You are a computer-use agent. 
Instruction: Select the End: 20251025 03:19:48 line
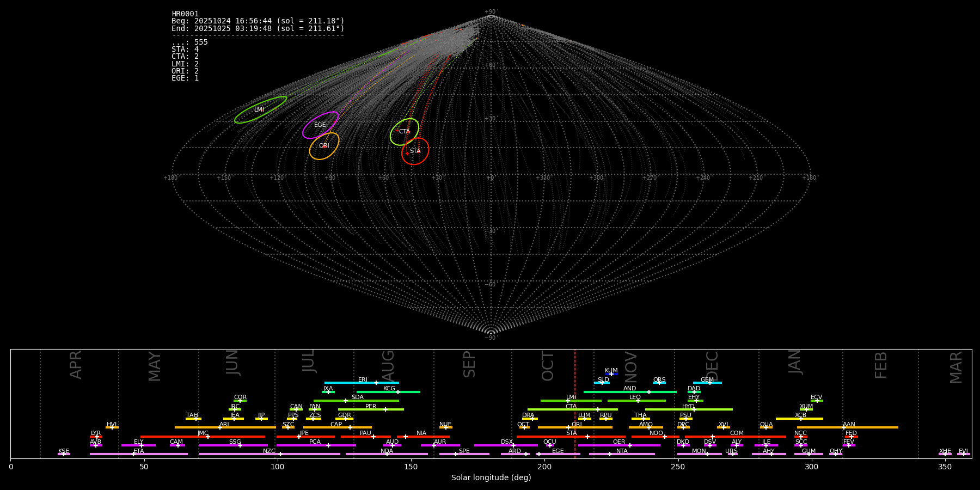click(x=258, y=28)
